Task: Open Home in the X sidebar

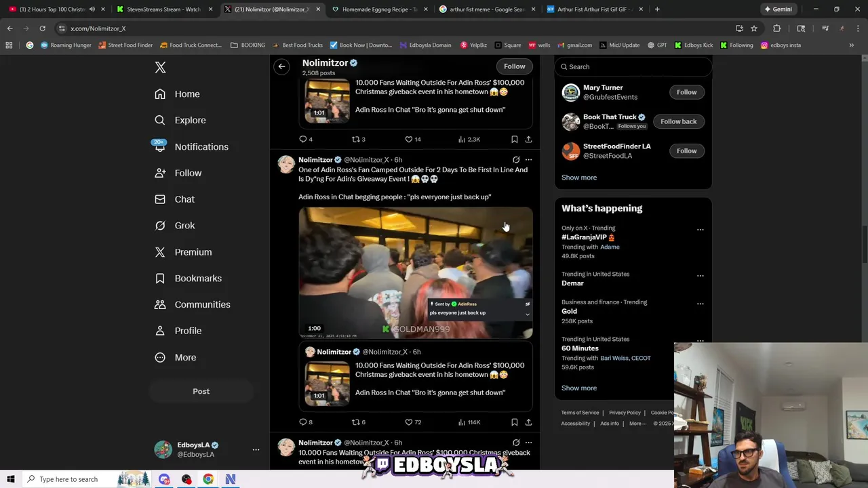Action: [177, 94]
